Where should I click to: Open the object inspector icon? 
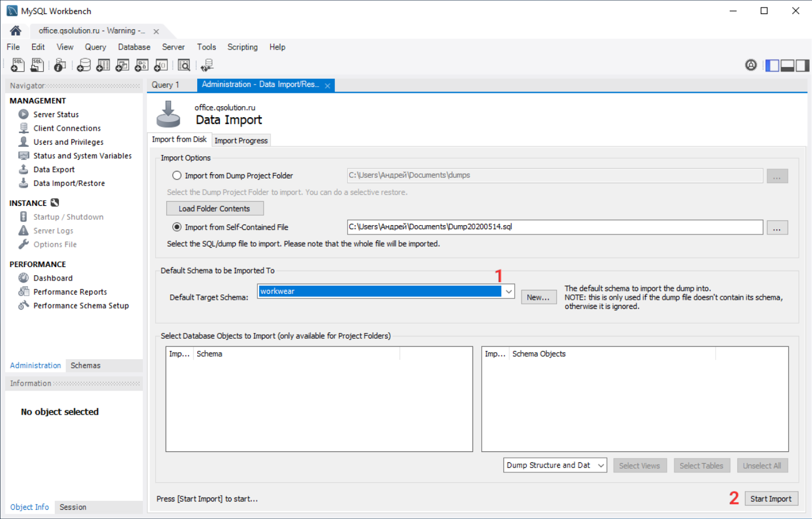coord(60,65)
